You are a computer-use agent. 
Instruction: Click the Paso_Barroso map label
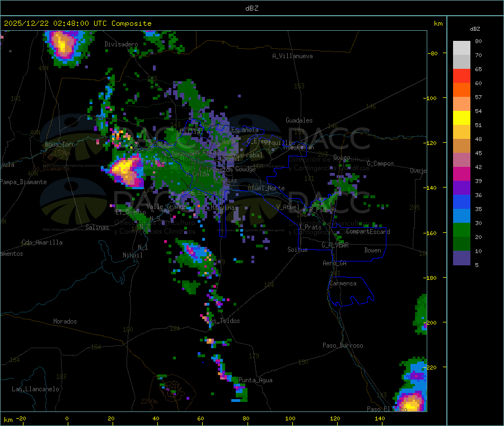coord(343,345)
